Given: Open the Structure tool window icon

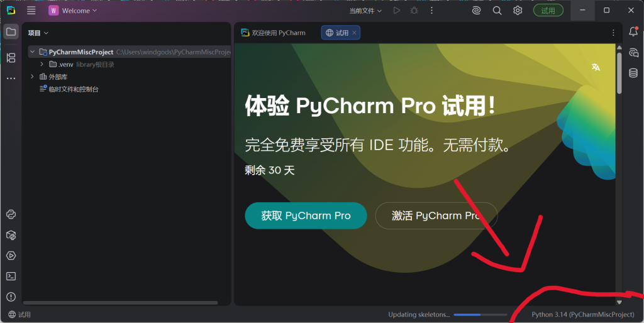Looking at the screenshot, I should point(11,58).
